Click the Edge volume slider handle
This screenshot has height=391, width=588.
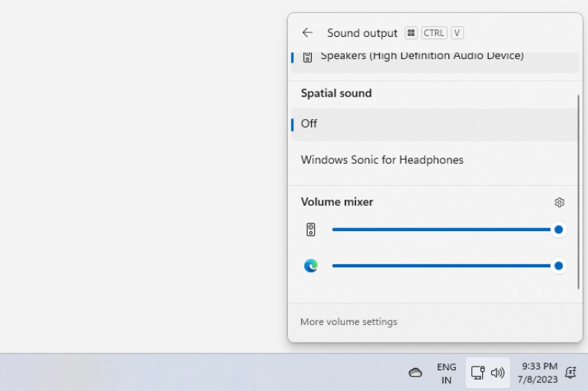pyautogui.click(x=559, y=267)
